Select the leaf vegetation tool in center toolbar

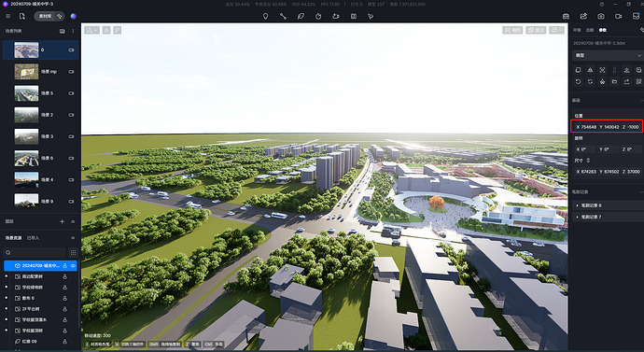point(301,17)
